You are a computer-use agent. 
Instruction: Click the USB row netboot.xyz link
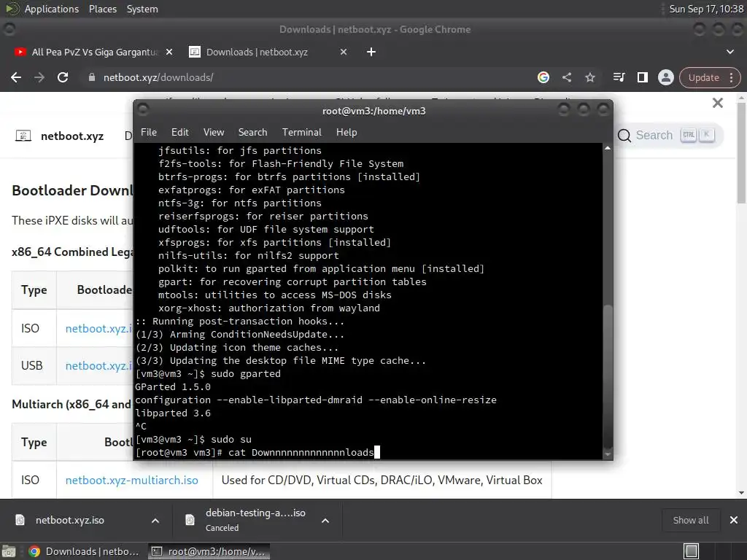coord(98,365)
